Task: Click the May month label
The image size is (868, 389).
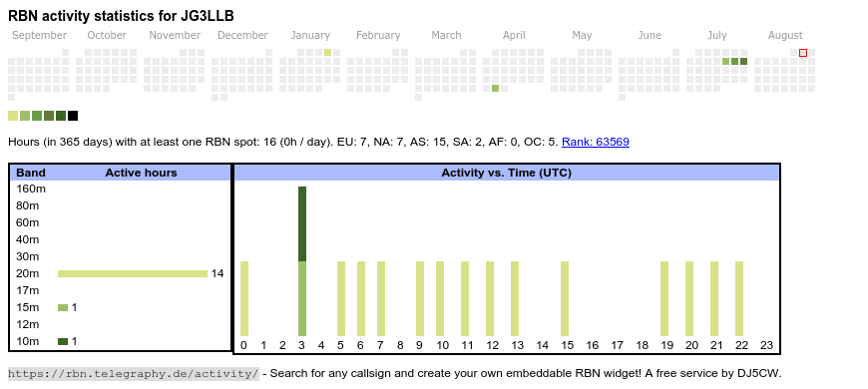Action: (x=582, y=36)
